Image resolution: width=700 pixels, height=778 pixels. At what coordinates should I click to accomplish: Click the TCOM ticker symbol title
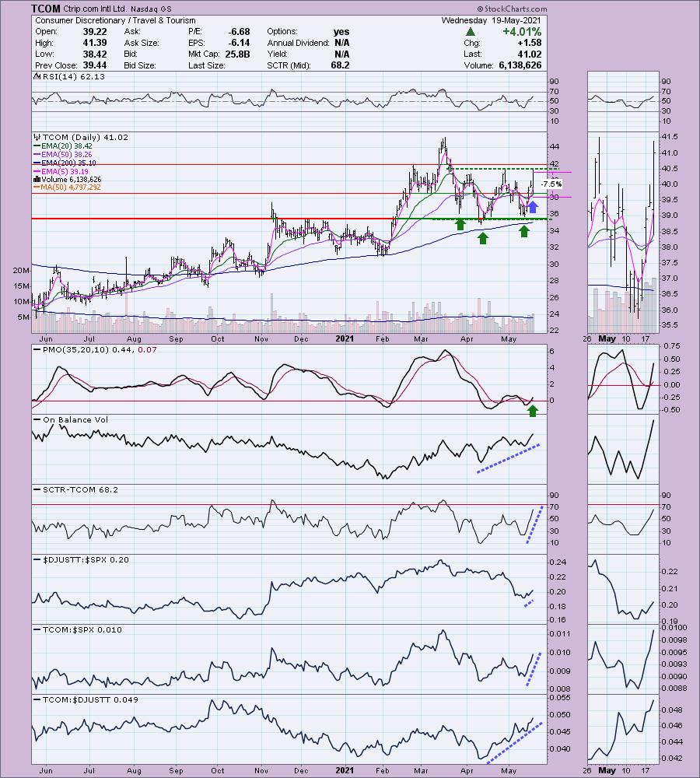click(46, 9)
